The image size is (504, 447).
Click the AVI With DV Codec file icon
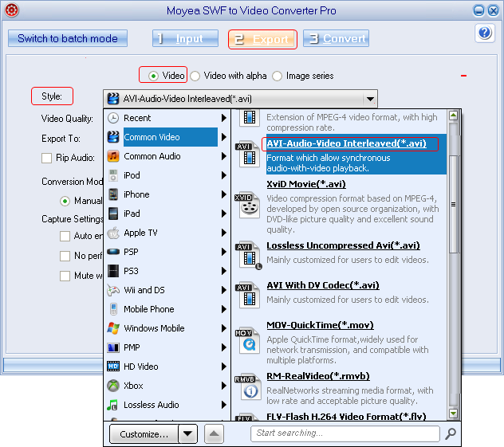247,295
